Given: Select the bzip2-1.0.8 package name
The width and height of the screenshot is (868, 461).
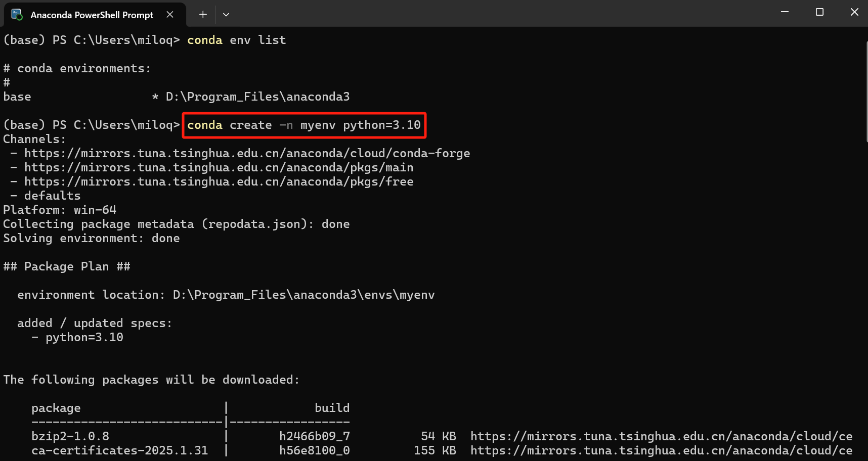Looking at the screenshot, I should [x=70, y=436].
